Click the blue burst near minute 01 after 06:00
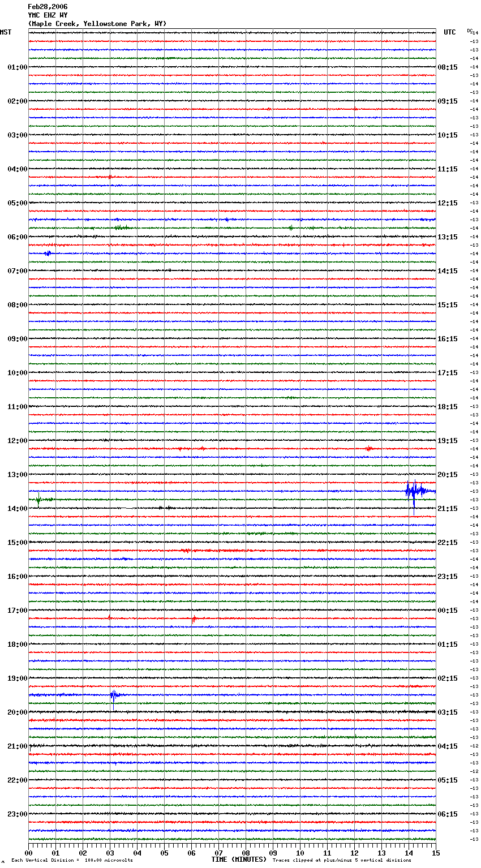This screenshot has height=868, width=481. 48,253
